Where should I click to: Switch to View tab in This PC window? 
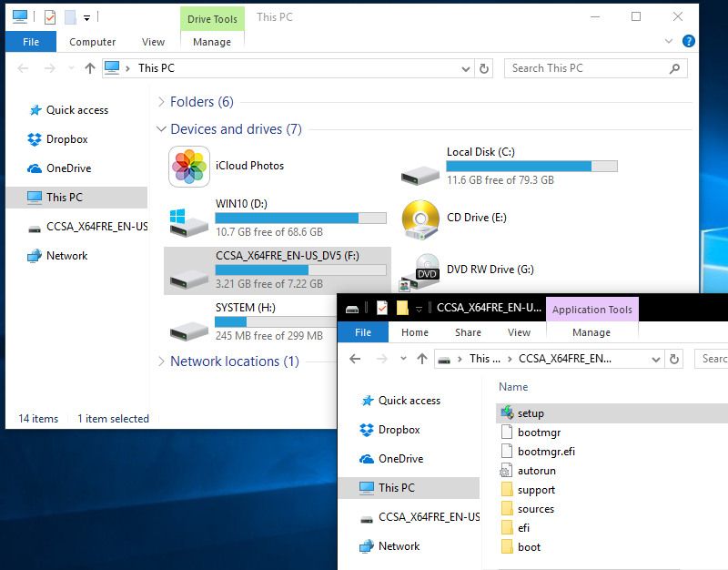[153, 42]
